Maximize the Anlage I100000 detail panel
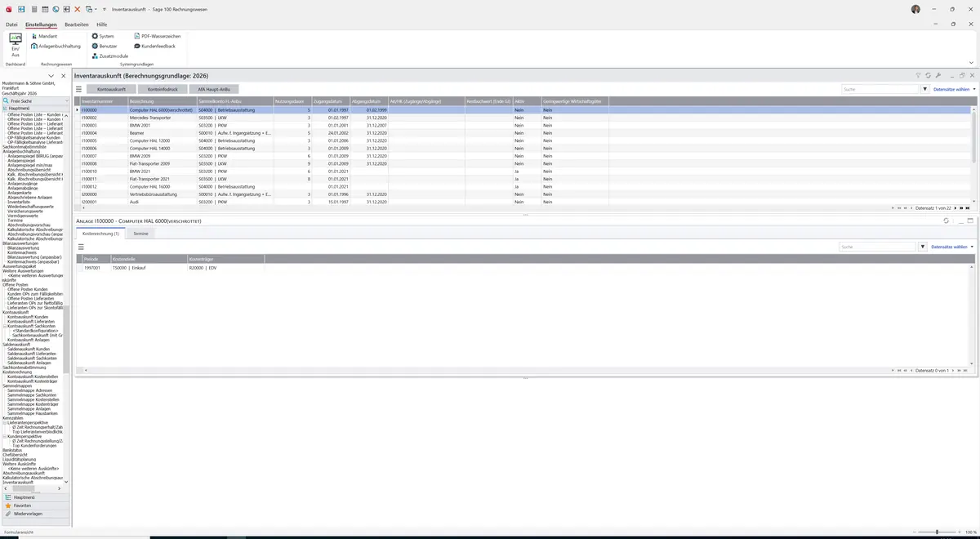 (970, 220)
